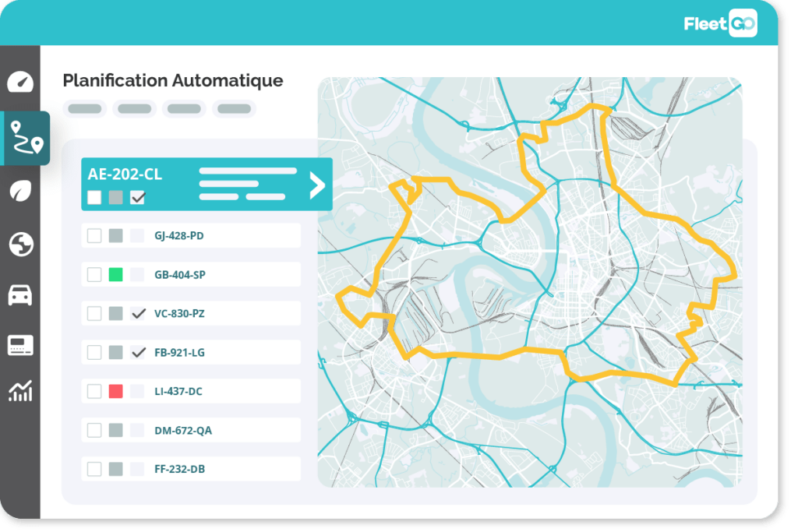The image size is (798, 532).
Task: Tick the white checkbox for GB-404-SP
Action: [94, 275]
